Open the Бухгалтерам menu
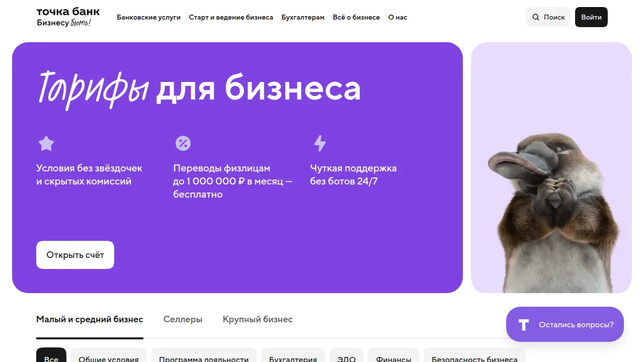 [x=303, y=17]
